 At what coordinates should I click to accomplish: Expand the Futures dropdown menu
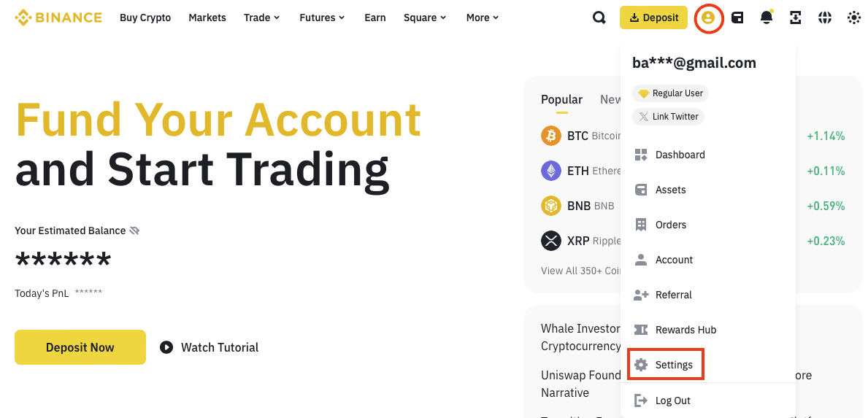(x=321, y=18)
